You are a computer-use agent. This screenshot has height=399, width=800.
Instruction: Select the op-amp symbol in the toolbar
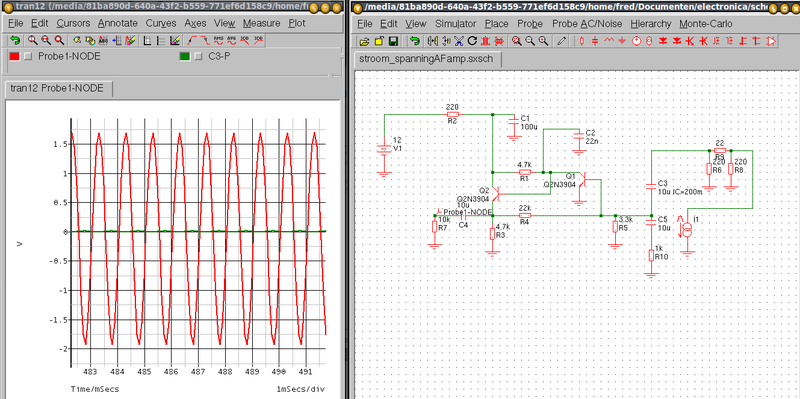[x=771, y=41]
